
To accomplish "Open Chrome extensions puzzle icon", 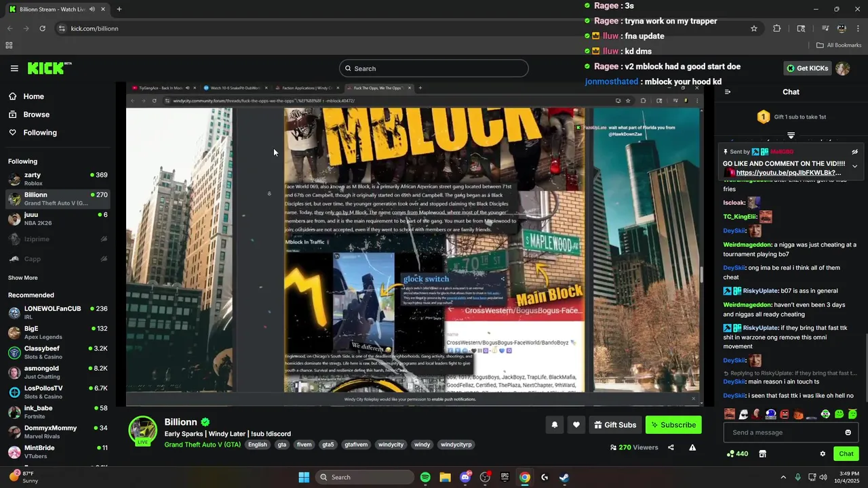I will click(x=776, y=28).
